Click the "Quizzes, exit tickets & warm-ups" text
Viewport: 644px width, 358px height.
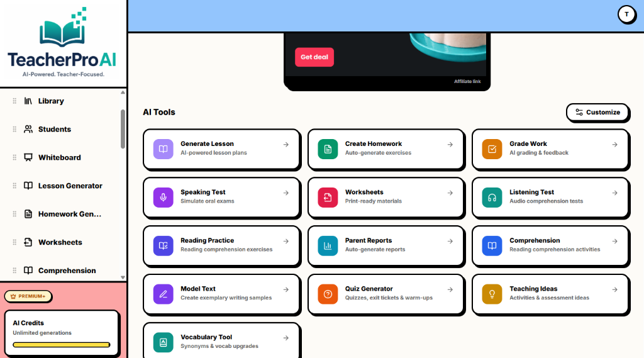389,298
